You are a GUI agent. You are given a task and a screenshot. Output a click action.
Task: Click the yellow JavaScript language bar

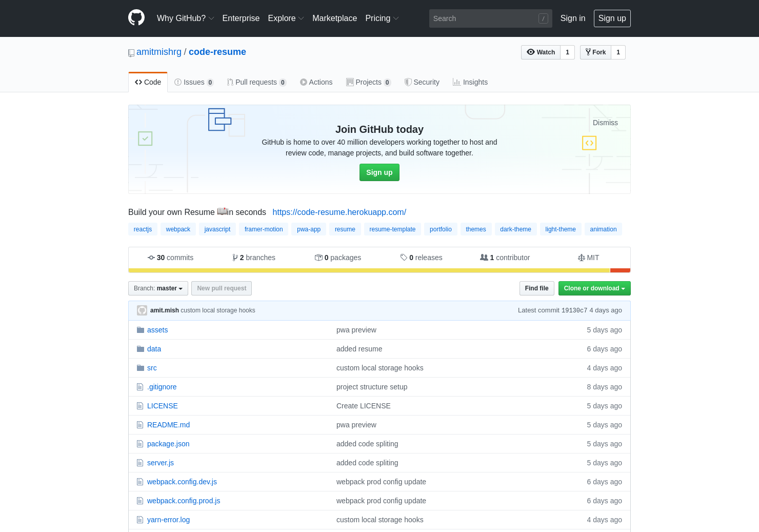pos(369,270)
